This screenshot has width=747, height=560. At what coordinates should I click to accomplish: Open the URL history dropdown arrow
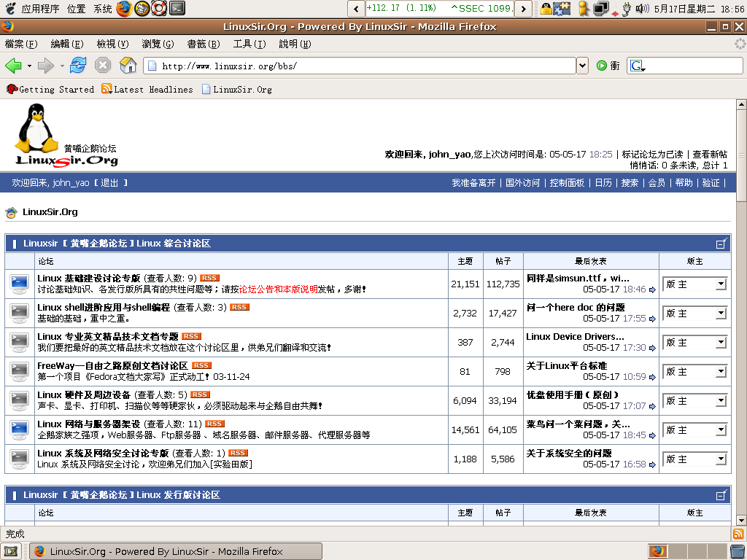582,66
